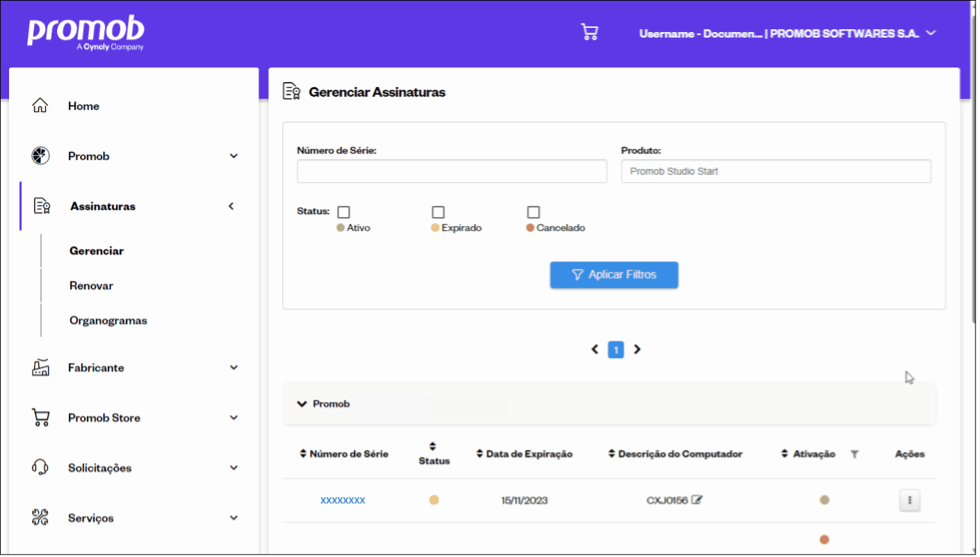Open the Produto dropdown field

(776, 171)
